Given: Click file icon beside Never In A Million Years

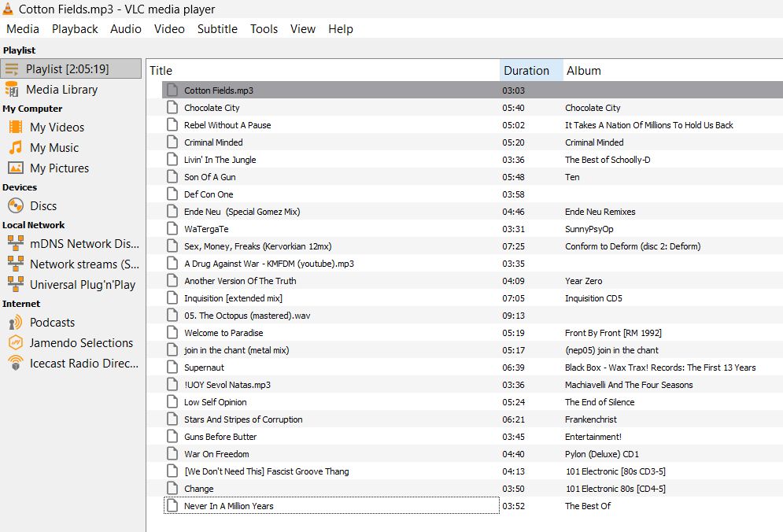Looking at the screenshot, I should click(172, 505).
